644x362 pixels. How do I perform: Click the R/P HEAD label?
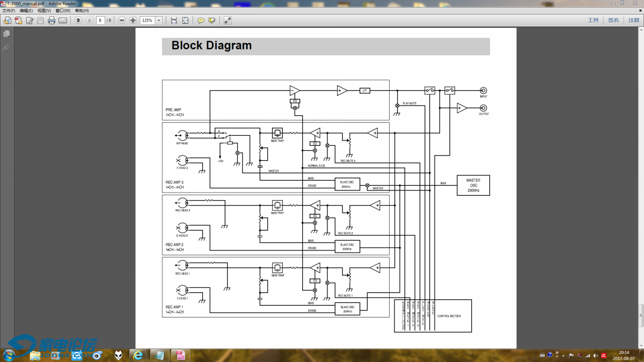click(182, 144)
